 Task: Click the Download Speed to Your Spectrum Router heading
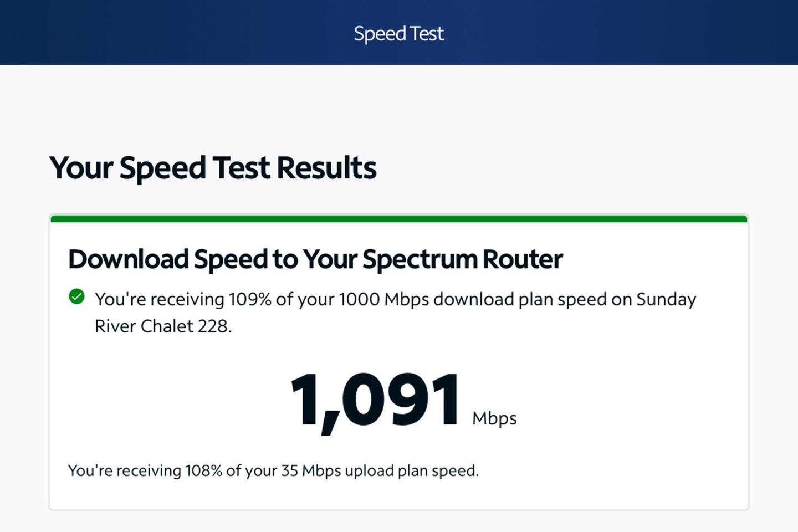click(x=315, y=259)
